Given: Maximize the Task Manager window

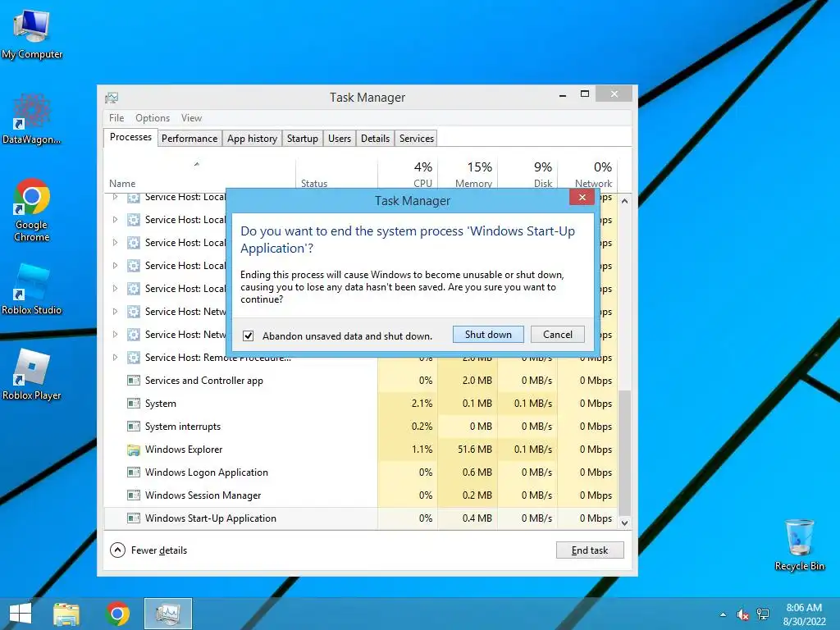Looking at the screenshot, I should 584,94.
